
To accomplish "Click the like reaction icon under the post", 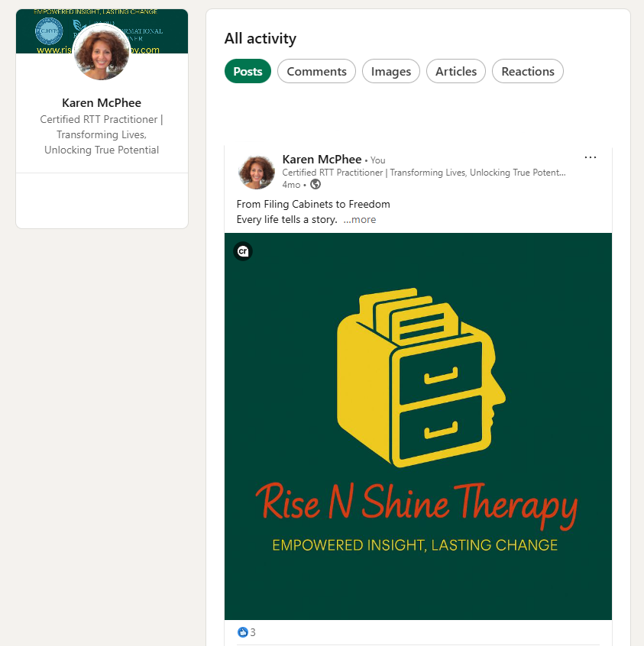I will tap(242, 632).
